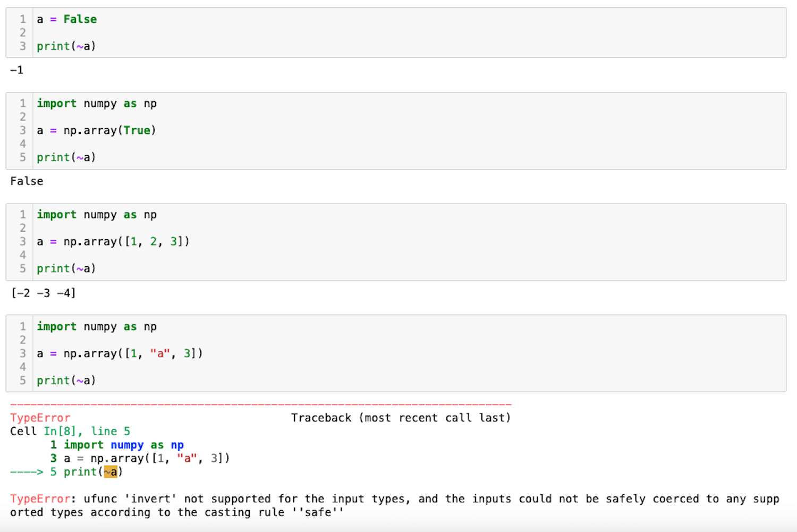This screenshot has height=532, width=797.
Task: Click the 'False' output text
Action: coord(27,181)
